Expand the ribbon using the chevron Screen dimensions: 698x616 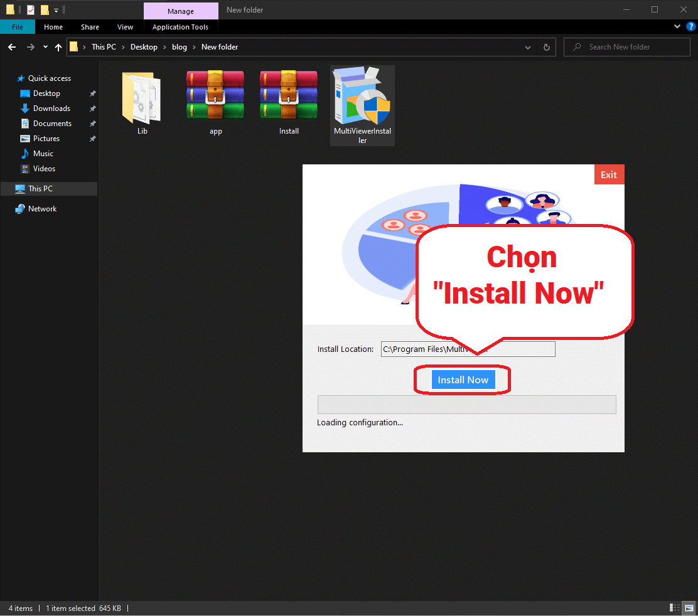(677, 26)
